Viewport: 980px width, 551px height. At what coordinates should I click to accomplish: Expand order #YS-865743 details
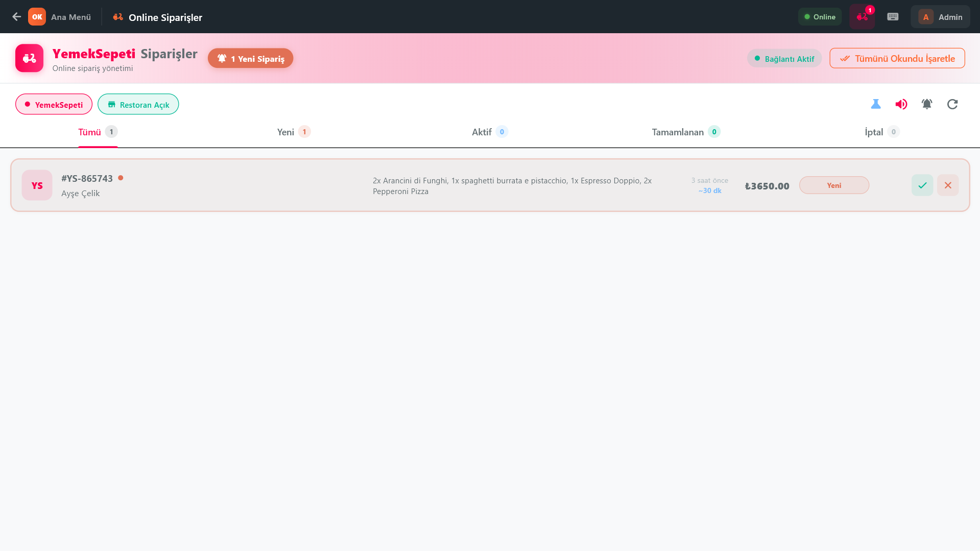[87, 178]
